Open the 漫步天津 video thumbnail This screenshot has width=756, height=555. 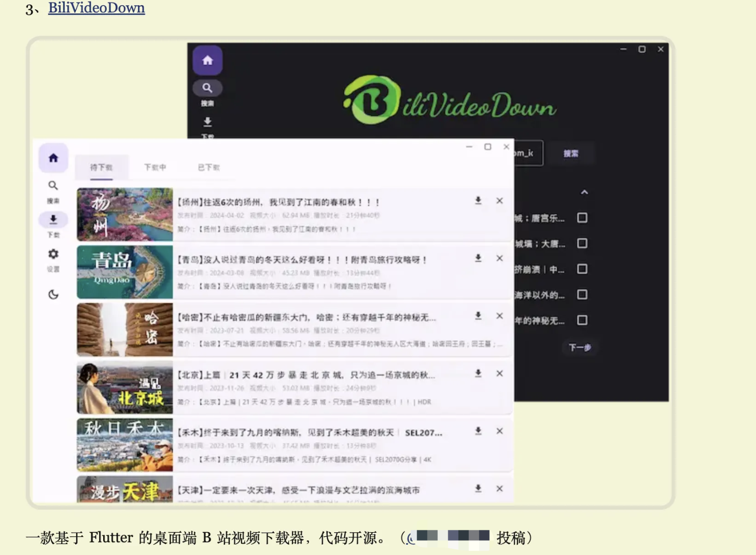(125, 489)
